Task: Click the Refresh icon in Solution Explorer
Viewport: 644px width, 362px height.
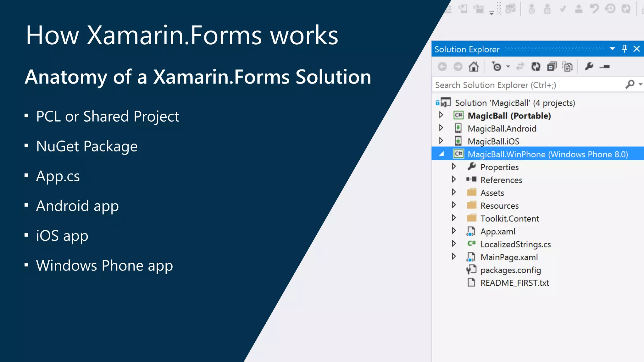Action: [536, 67]
